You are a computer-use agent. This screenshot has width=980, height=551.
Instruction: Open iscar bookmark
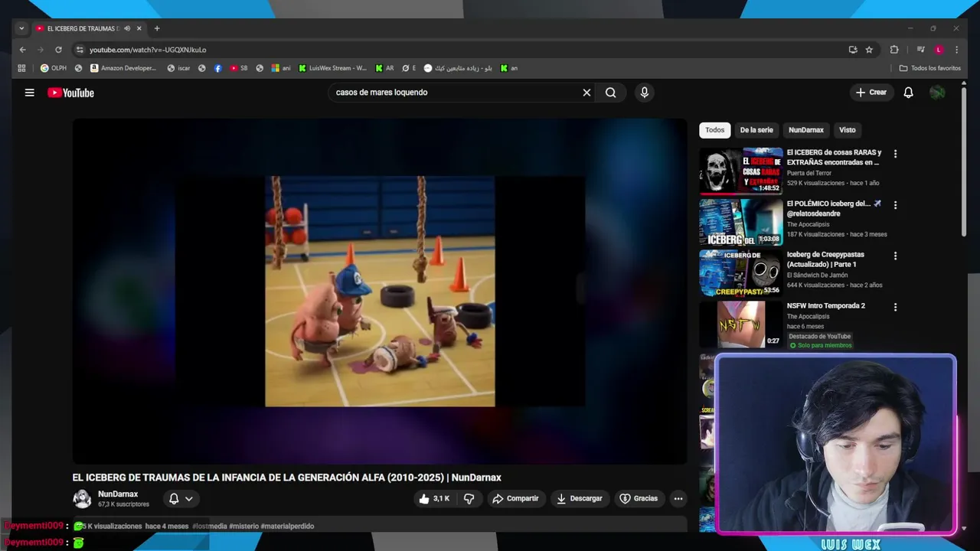coord(178,68)
